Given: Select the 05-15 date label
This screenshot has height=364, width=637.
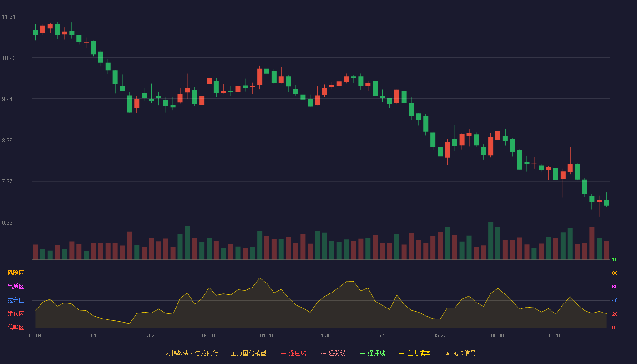Looking at the screenshot, I should [x=382, y=335].
